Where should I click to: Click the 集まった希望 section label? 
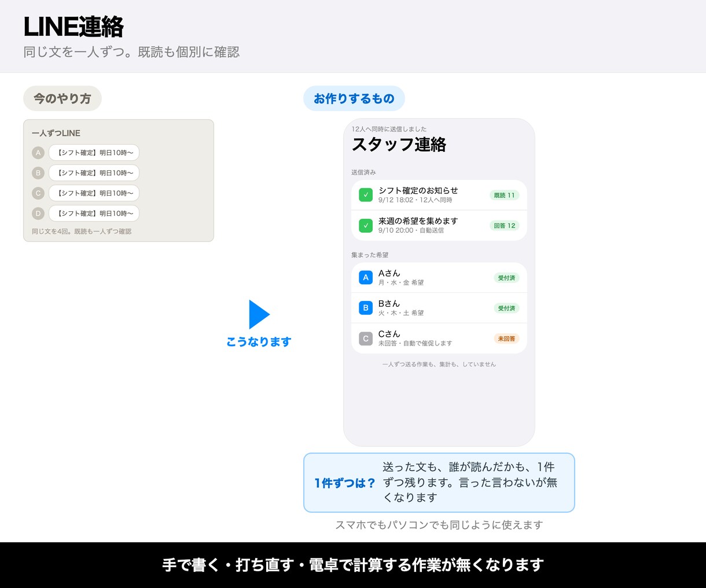pyautogui.click(x=370, y=255)
